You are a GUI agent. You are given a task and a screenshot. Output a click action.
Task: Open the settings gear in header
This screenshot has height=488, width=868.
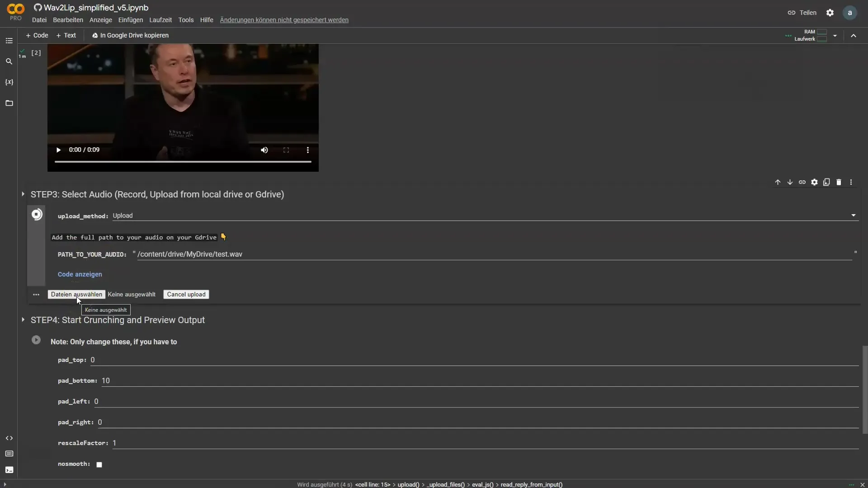tap(830, 13)
